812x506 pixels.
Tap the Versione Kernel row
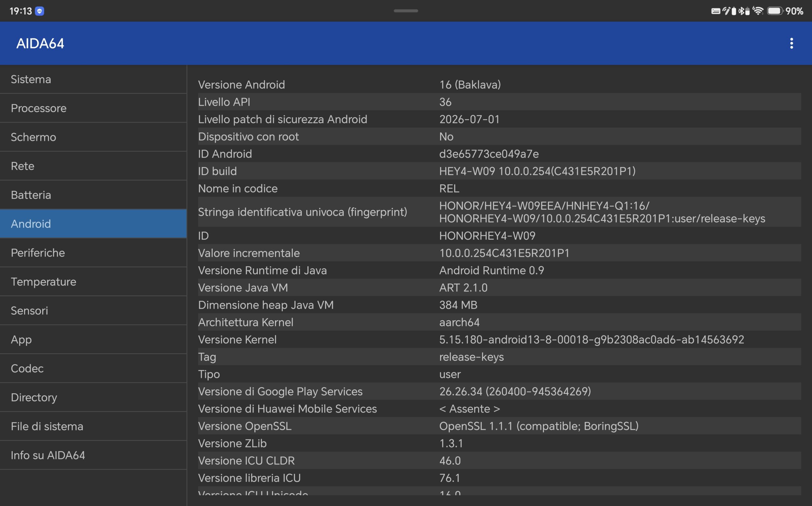500,340
